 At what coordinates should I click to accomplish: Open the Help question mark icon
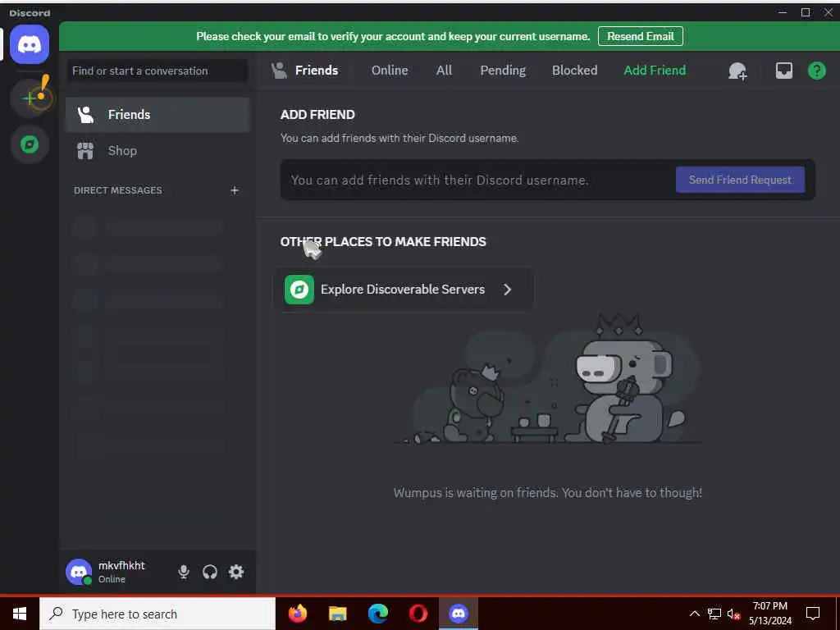[x=816, y=71]
